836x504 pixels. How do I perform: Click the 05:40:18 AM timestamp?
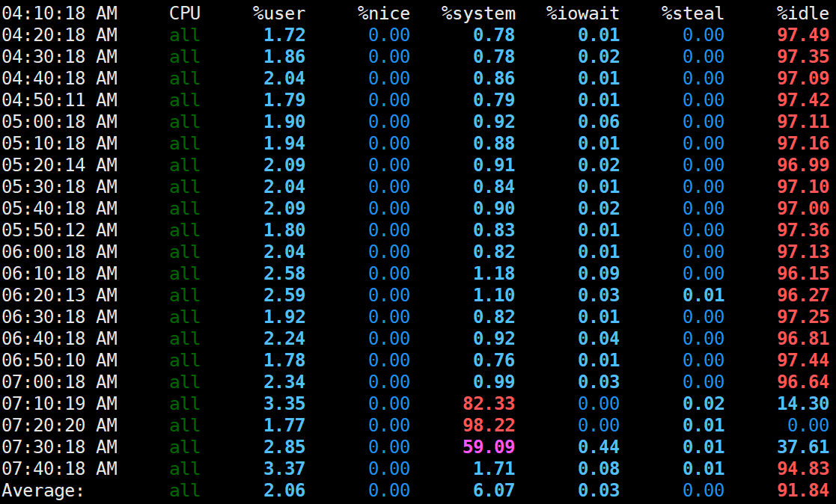pyautogui.click(x=60, y=209)
